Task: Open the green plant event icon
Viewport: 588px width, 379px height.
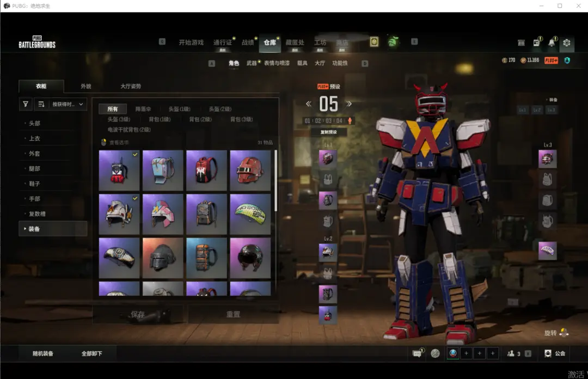Action: click(x=393, y=41)
